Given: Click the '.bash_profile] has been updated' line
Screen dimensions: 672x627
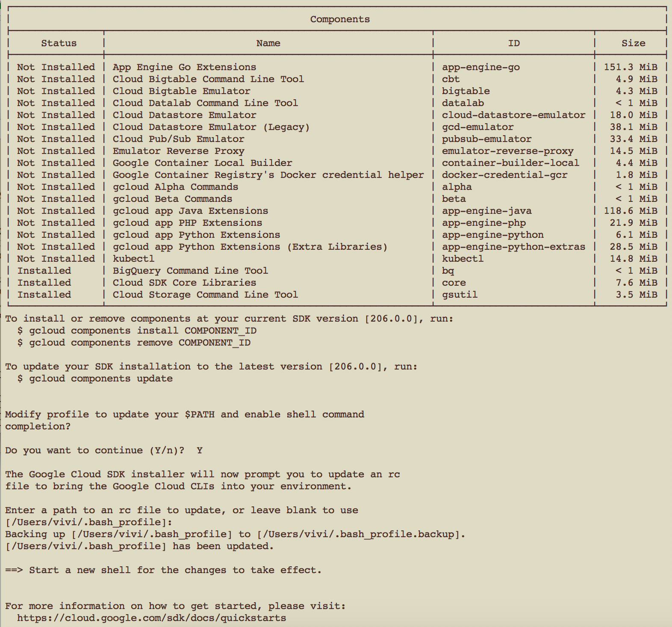Looking at the screenshot, I should pyautogui.click(x=139, y=546).
